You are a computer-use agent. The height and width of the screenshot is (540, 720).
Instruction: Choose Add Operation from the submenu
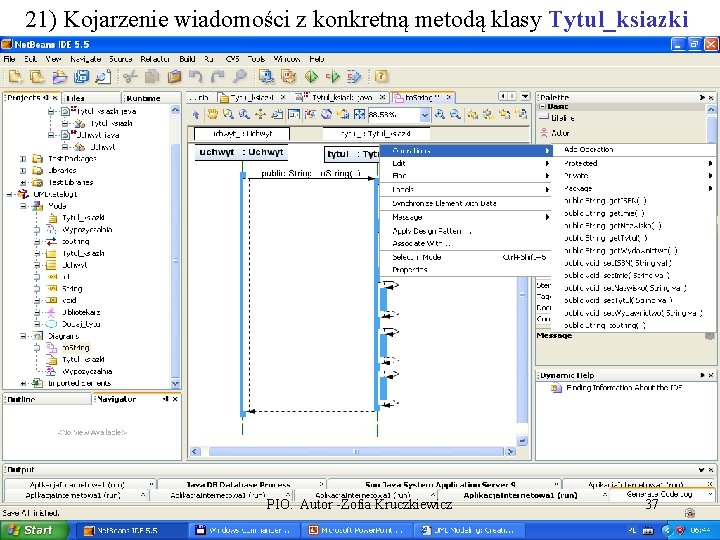pos(634,149)
